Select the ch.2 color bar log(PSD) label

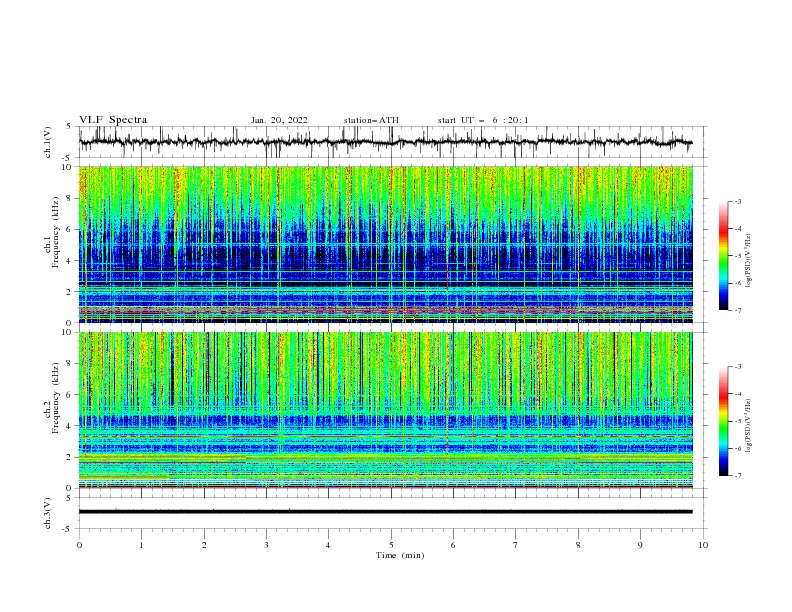749,426
